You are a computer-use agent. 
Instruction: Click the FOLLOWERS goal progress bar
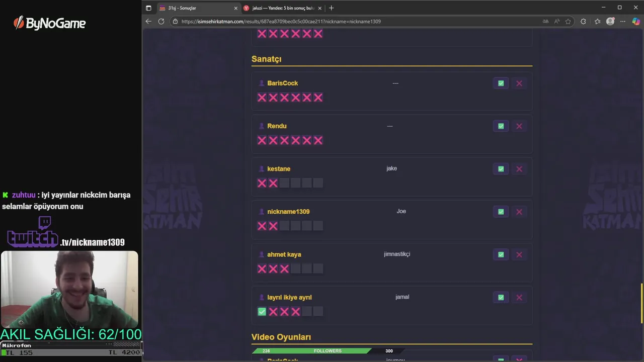(x=328, y=351)
